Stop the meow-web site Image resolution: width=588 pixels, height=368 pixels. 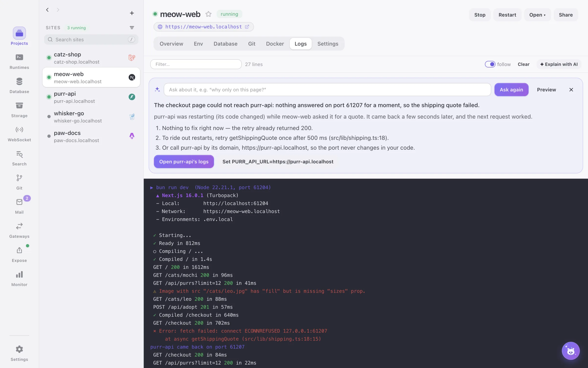(x=480, y=15)
